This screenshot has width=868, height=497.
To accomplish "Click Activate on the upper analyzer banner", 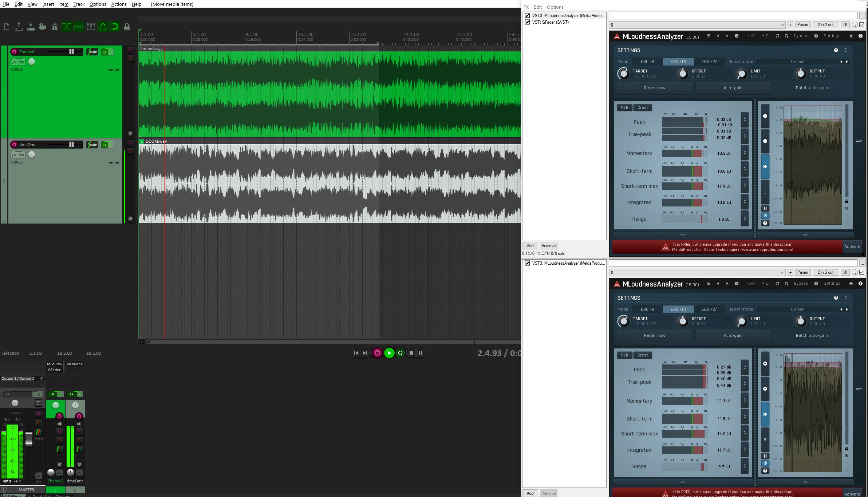I will pos(852,246).
